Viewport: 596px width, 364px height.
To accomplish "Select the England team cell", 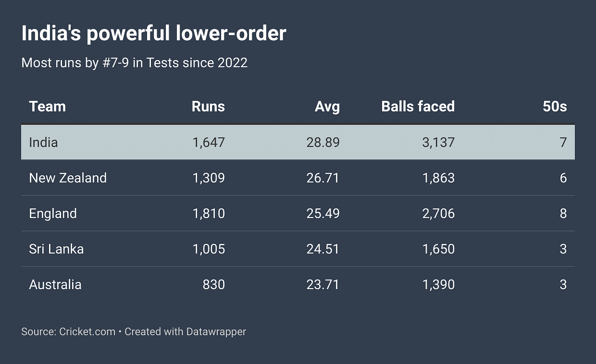I will click(53, 213).
